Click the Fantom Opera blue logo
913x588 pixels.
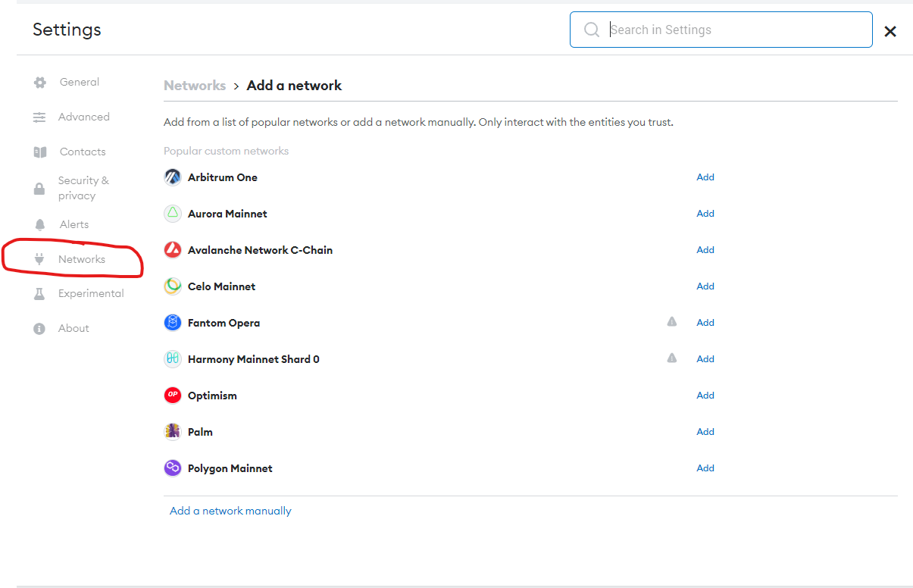173,323
